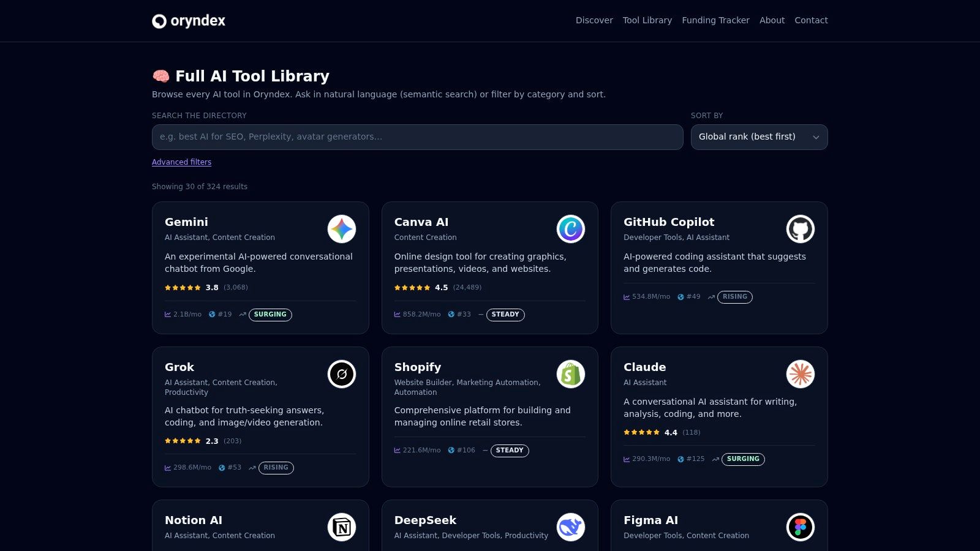Click Gemini's traffic chart icon

[168, 315]
